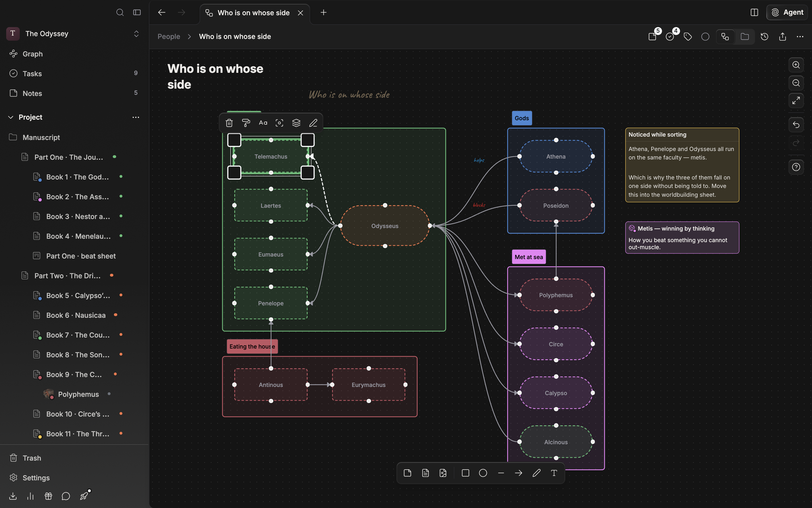Click the People breadcrumb link

point(169,36)
